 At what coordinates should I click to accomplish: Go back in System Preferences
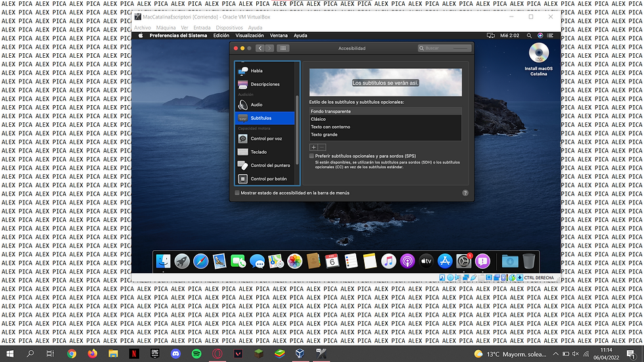(x=260, y=48)
